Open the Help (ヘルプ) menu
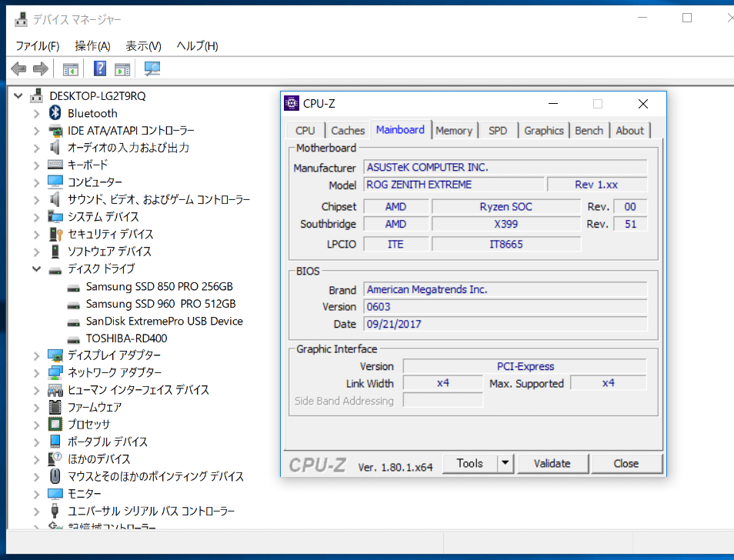 click(197, 46)
